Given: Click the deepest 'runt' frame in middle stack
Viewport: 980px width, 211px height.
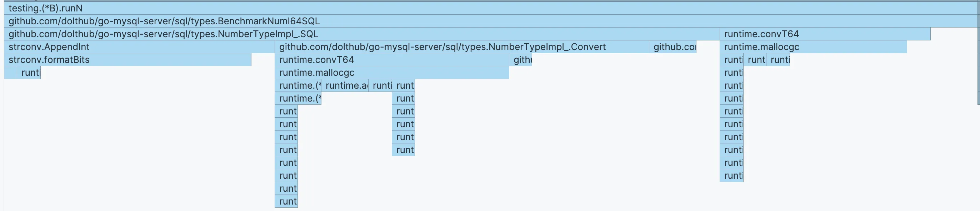Looking at the screenshot, I should [x=286, y=201].
